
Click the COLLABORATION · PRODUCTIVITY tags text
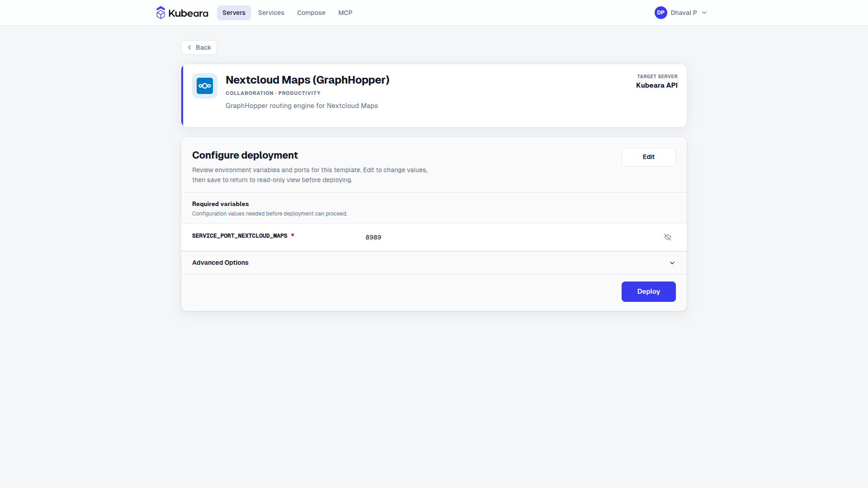coord(273,93)
